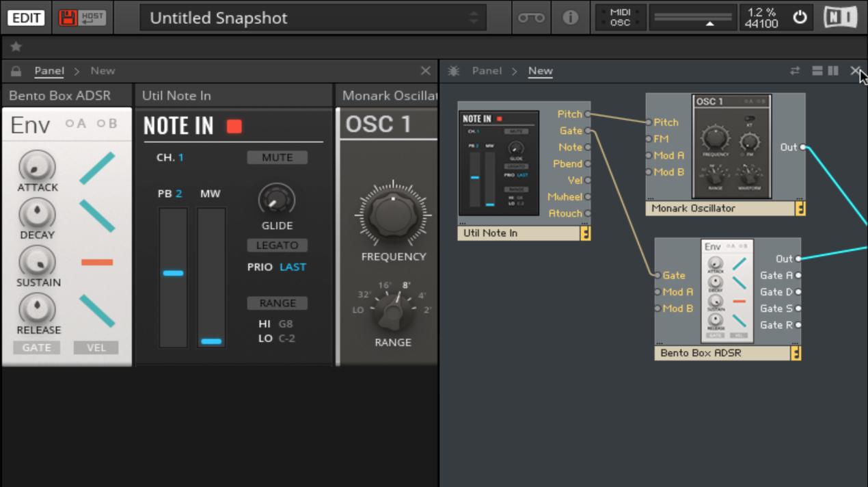Toggle the panel lock icon
Screen dimensions: 868x487
coord(15,70)
